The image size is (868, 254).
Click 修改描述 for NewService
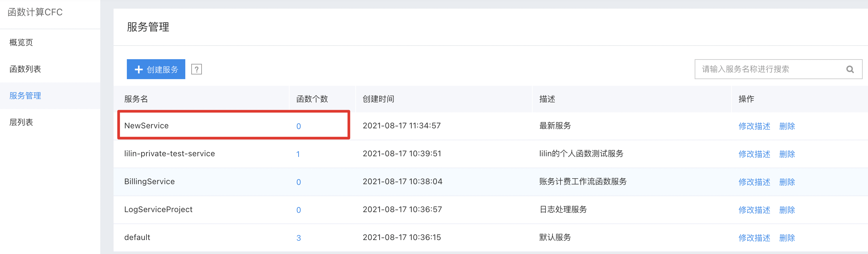[x=754, y=126]
